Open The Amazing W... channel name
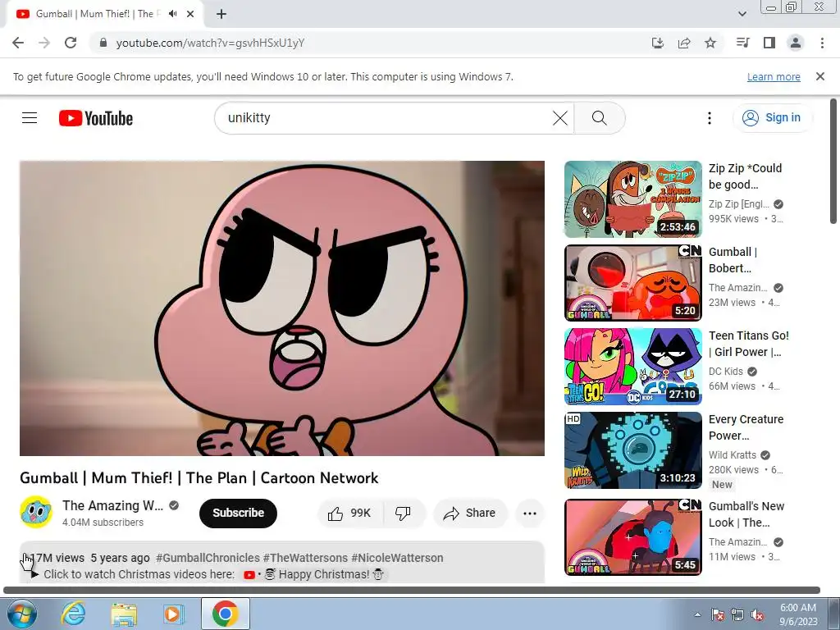Viewport: 840px width, 630px height. coord(112,505)
